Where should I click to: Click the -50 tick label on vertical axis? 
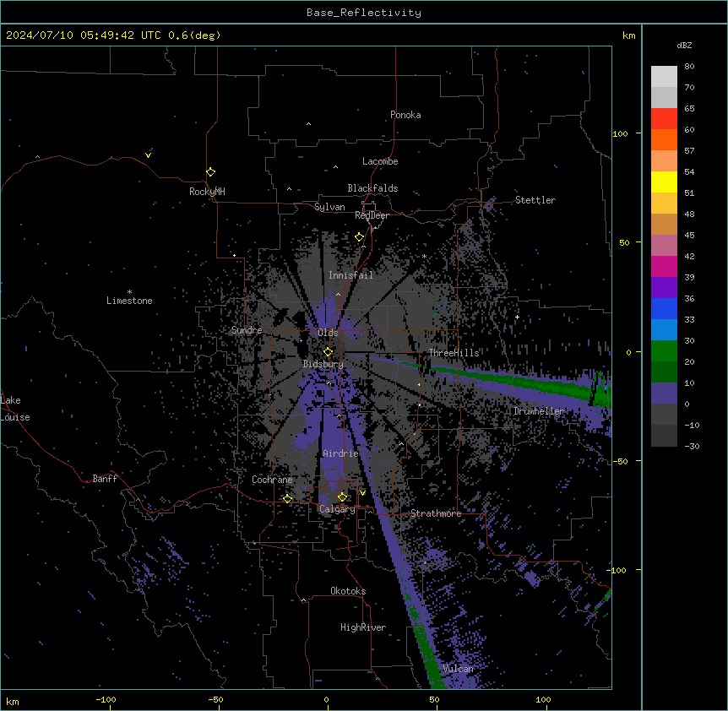[621, 461]
